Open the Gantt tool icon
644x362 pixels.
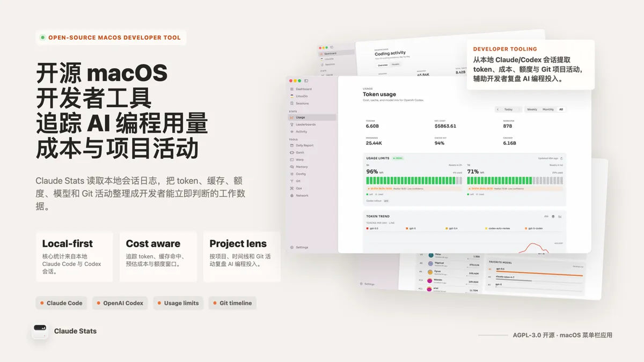pos(292,152)
